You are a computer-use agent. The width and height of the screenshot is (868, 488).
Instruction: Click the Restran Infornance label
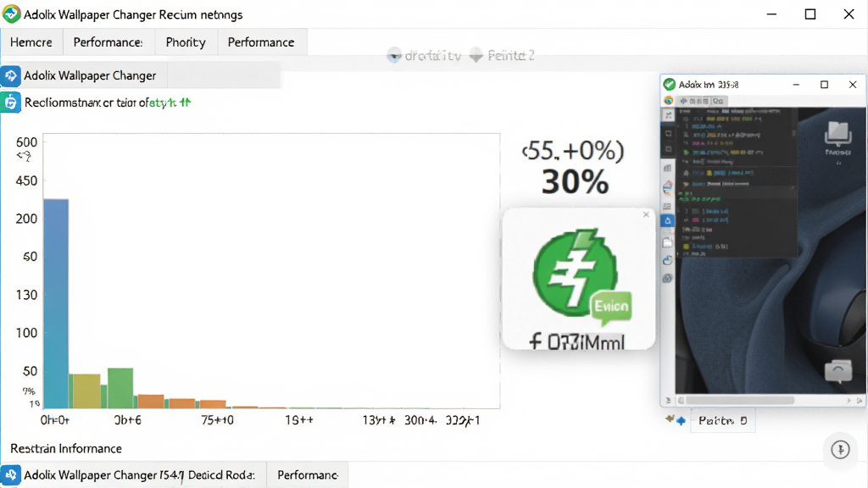66,449
